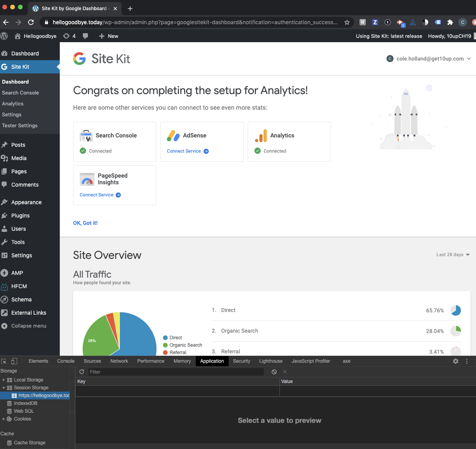Click the storage Filter input field
The height and width of the screenshot is (449, 476).
click(176, 372)
